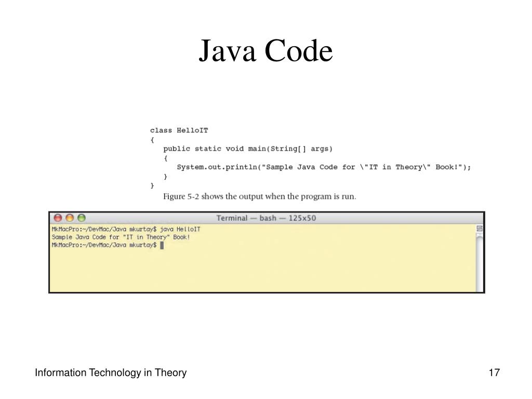
Task: Click the "Java Code" slide title
Action: 265,50
